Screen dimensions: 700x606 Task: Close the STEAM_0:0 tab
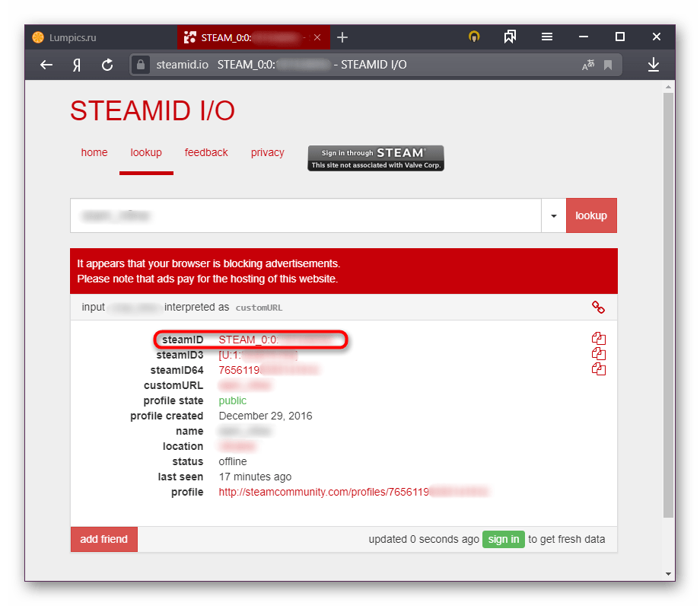tap(317, 37)
